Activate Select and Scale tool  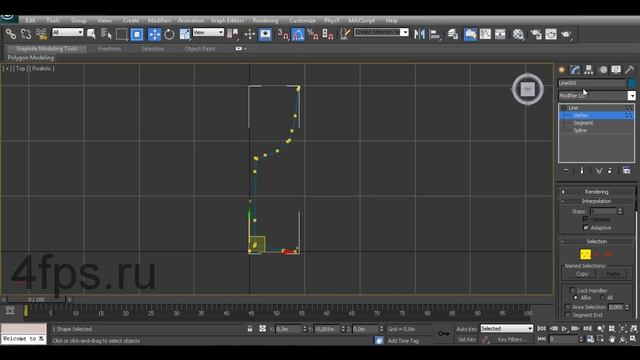click(x=184, y=34)
